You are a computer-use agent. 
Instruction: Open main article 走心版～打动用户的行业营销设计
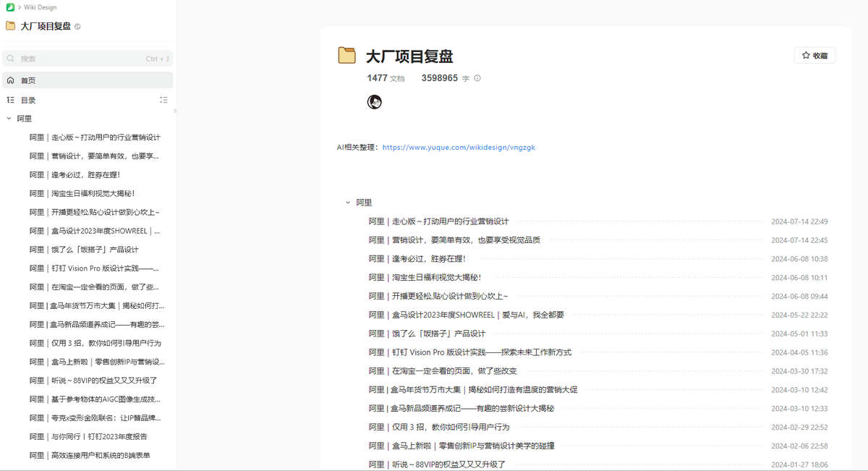tap(438, 221)
